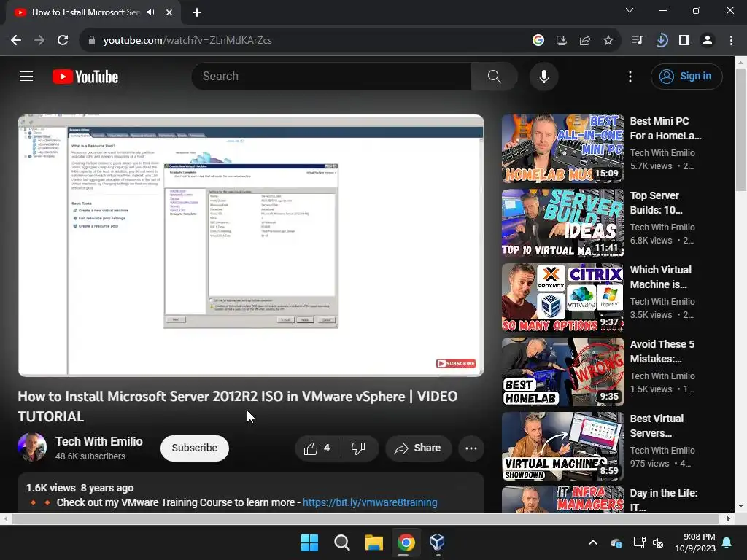Open Best Virtual Servers video thumbnail

click(x=562, y=446)
